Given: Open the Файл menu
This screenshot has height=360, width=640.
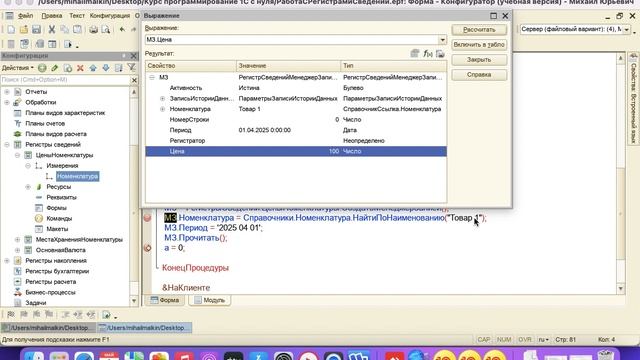Looking at the screenshot, I should click(25, 16).
